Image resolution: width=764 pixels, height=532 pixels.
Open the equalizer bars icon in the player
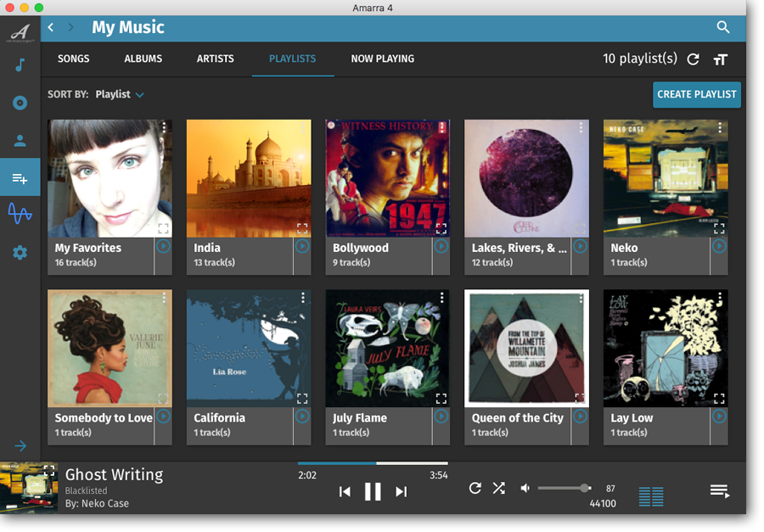pos(651,496)
